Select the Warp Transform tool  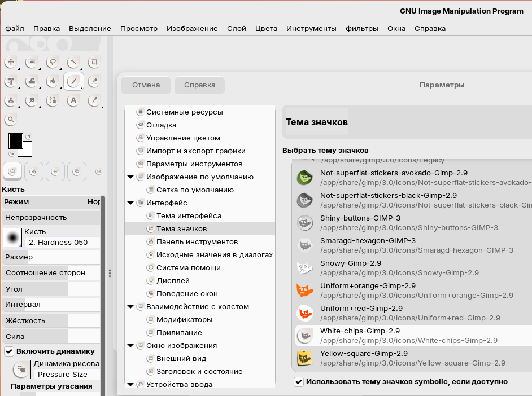coord(32,81)
